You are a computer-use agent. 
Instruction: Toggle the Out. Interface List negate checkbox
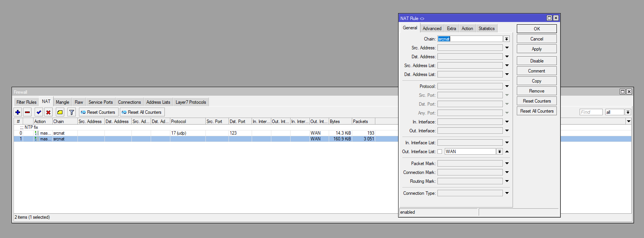(x=440, y=152)
